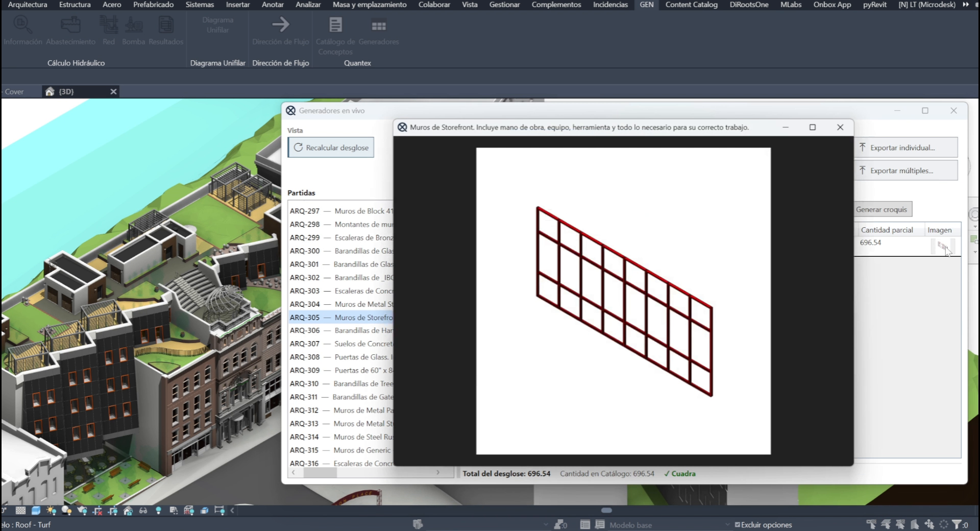Switch to the pyRevit ribbon tab
This screenshot has height=531, width=980.
click(874, 5)
